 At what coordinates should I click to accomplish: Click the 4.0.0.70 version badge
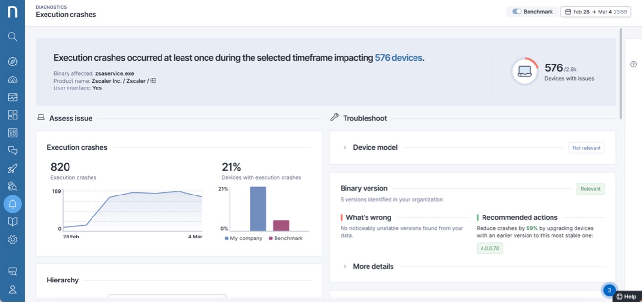click(x=489, y=248)
